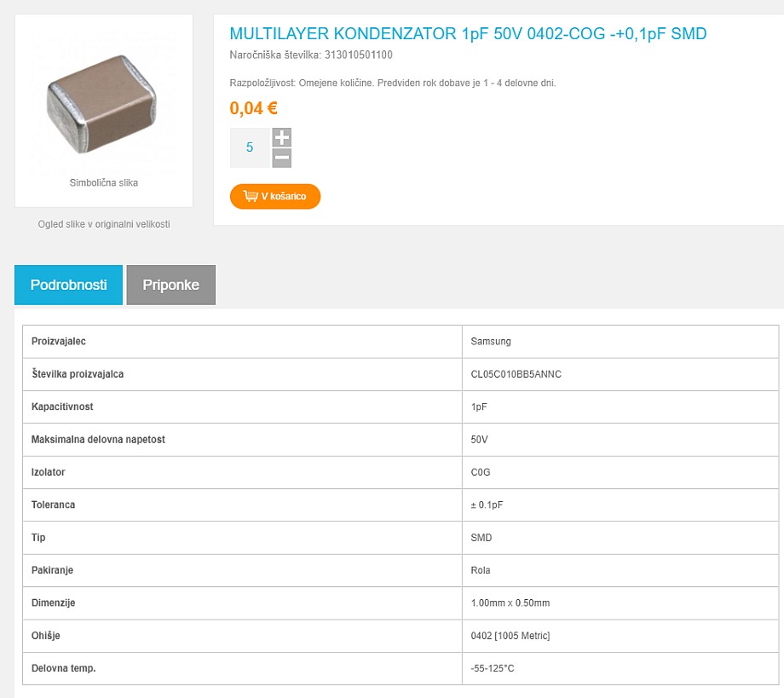
Task: Click the Simbolična slika caption
Action: 104,182
